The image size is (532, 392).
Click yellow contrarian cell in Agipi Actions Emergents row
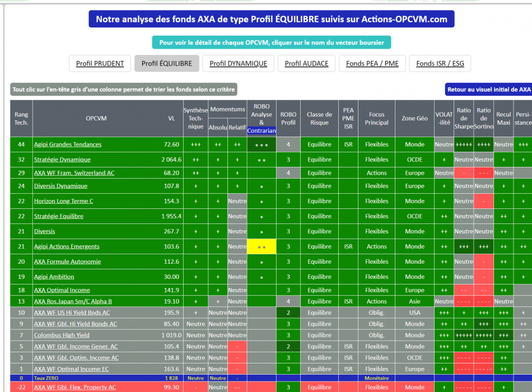262,246
